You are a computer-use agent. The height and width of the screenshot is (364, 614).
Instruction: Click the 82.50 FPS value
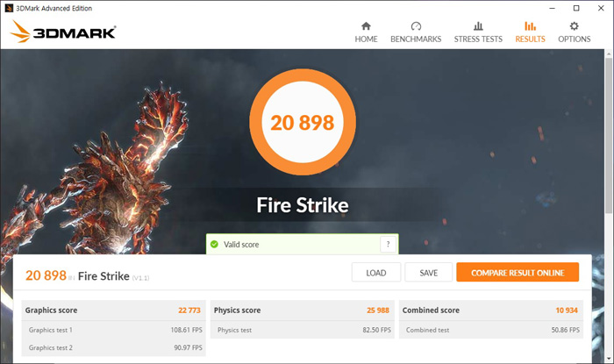click(x=376, y=330)
